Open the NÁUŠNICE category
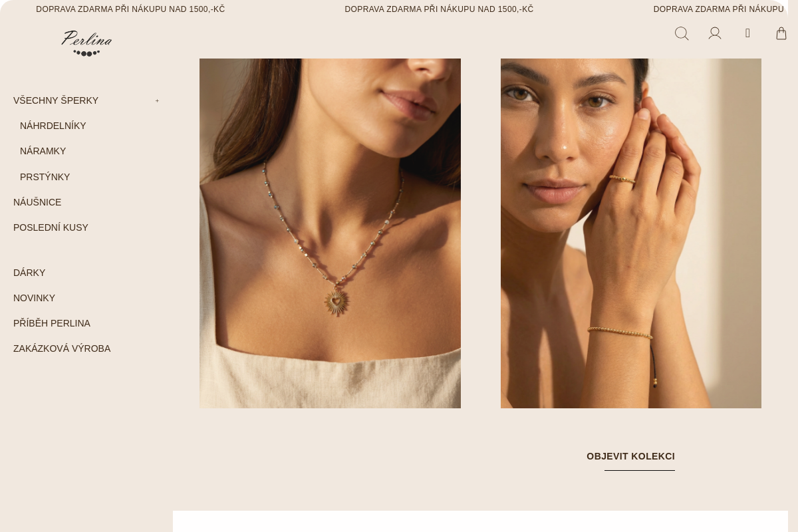The width and height of the screenshot is (798, 532). pos(37,202)
